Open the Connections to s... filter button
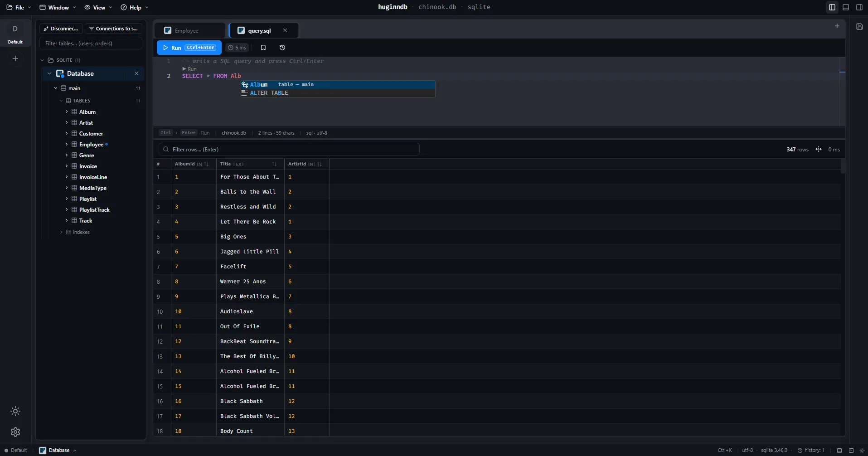868x456 pixels. click(114, 29)
